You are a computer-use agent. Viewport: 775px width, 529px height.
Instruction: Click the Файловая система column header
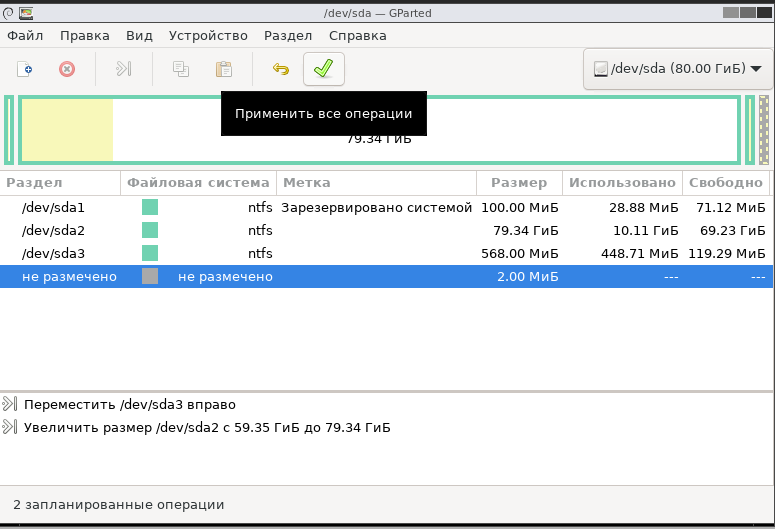198,183
